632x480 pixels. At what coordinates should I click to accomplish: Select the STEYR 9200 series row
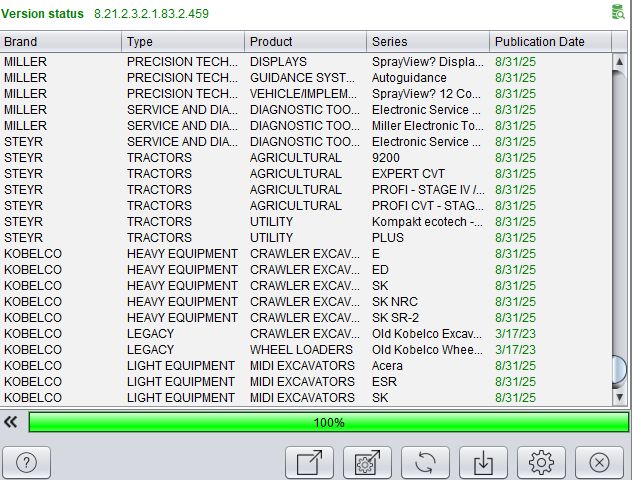point(306,158)
